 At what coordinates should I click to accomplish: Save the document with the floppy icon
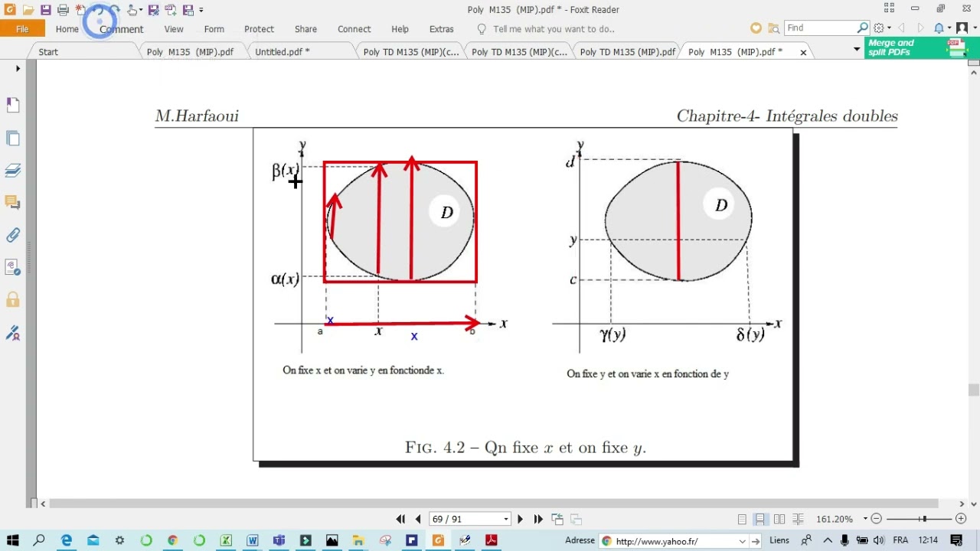(46, 10)
